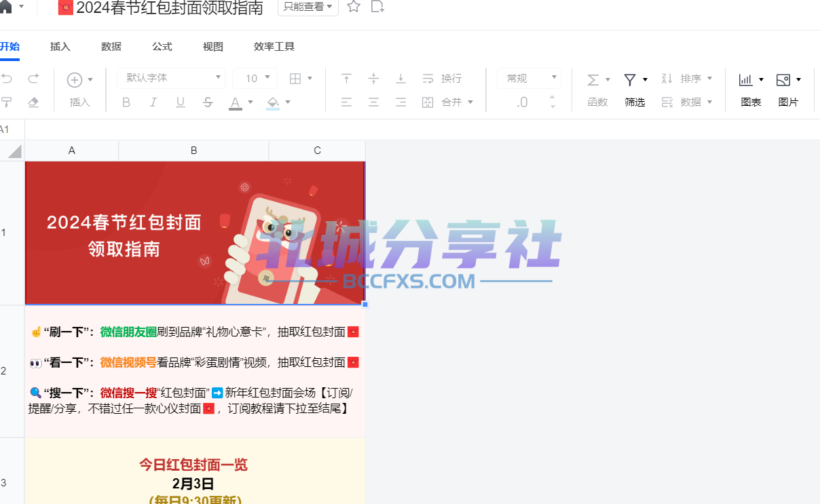This screenshot has height=504, width=820.
Task: Select column A header
Action: (72, 151)
